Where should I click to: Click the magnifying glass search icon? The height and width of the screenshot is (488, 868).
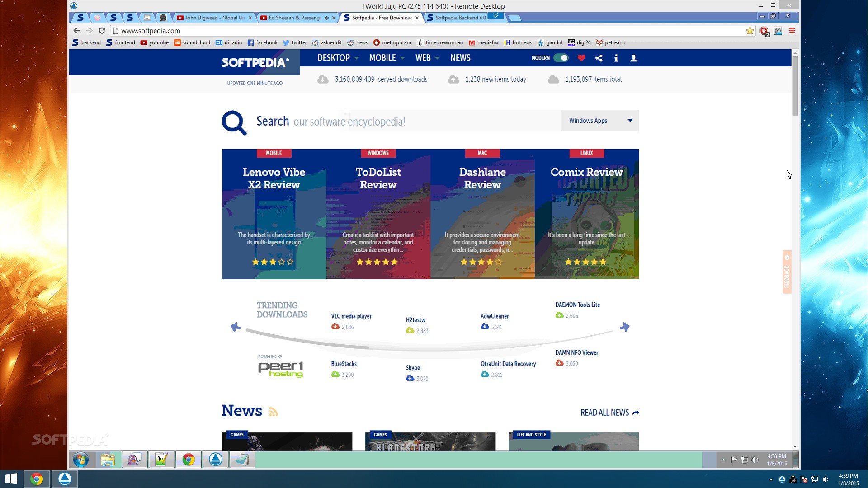coord(234,122)
